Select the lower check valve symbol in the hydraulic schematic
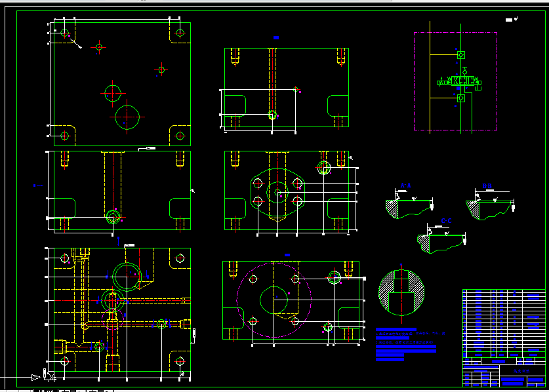Viewport: 549px width, 392px height. [x=460, y=98]
